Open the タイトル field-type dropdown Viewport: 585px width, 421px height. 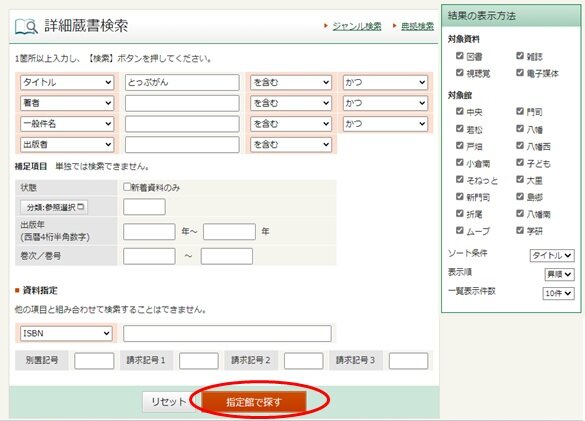(x=67, y=82)
